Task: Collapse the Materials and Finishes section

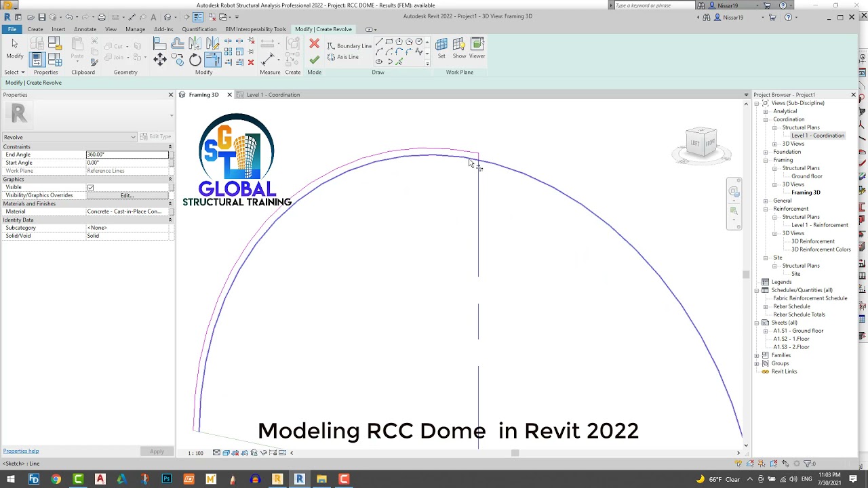Action: tap(170, 203)
